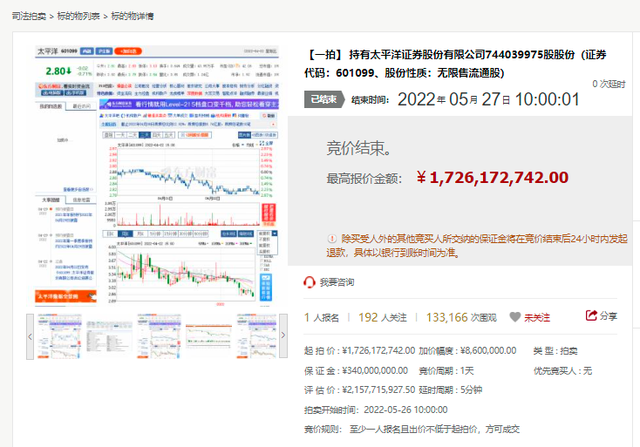Select the fifth thumbnail in gallery
Viewport: 640px width, 447px height.
point(256,336)
